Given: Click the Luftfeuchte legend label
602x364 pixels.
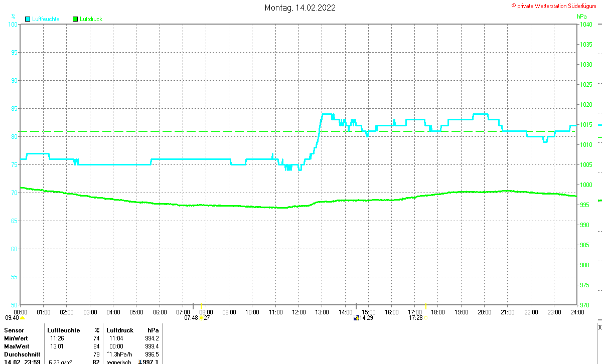Looking at the screenshot, I should pyautogui.click(x=46, y=19).
